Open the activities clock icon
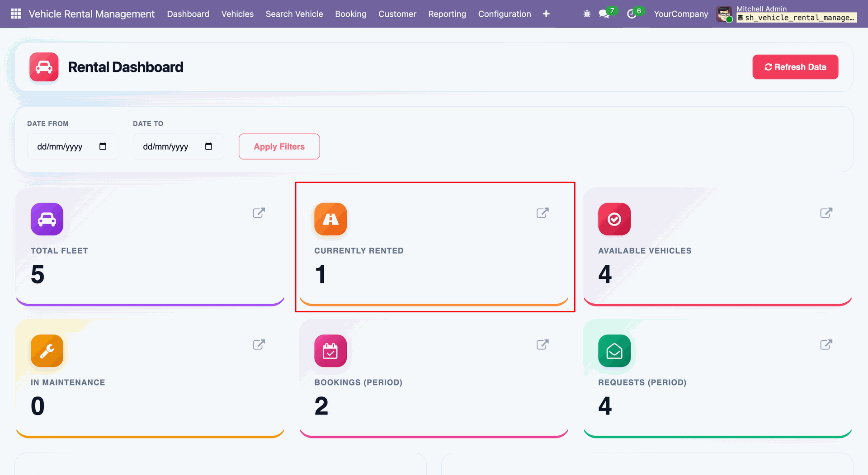Image resolution: width=868 pixels, height=475 pixels. point(632,14)
